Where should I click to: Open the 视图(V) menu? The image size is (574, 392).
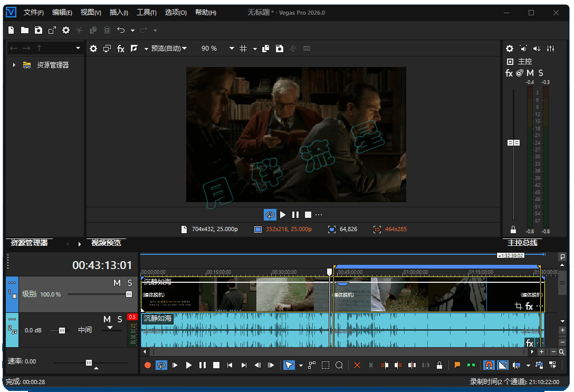[x=90, y=13]
